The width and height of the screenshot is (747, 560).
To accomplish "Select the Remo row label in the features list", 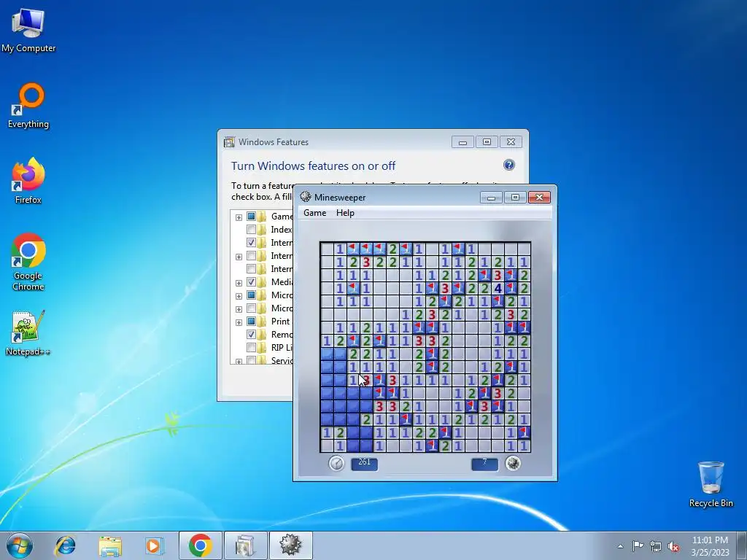I will click(282, 334).
